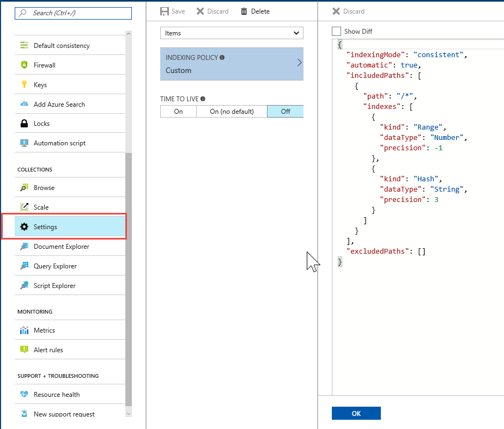The width and height of the screenshot is (504, 429).
Task: Expand the Indexing Policy chevron
Action: 299,63
